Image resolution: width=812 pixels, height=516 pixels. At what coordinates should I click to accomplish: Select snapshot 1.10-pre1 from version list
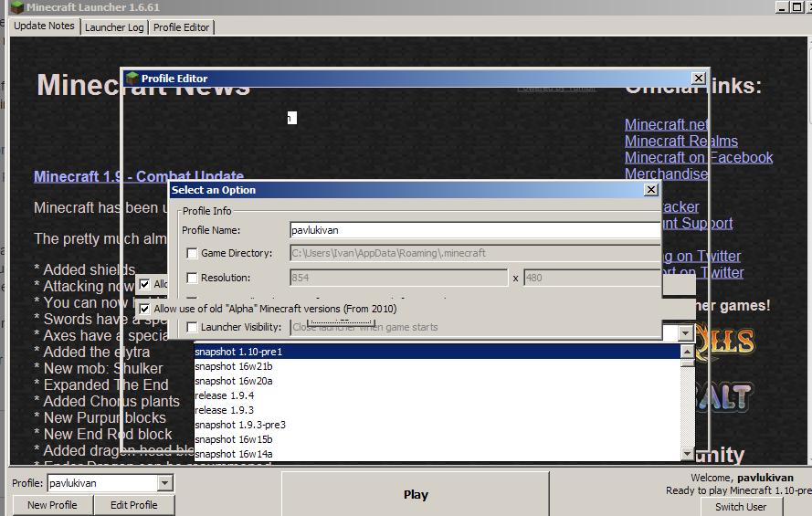[x=438, y=352]
